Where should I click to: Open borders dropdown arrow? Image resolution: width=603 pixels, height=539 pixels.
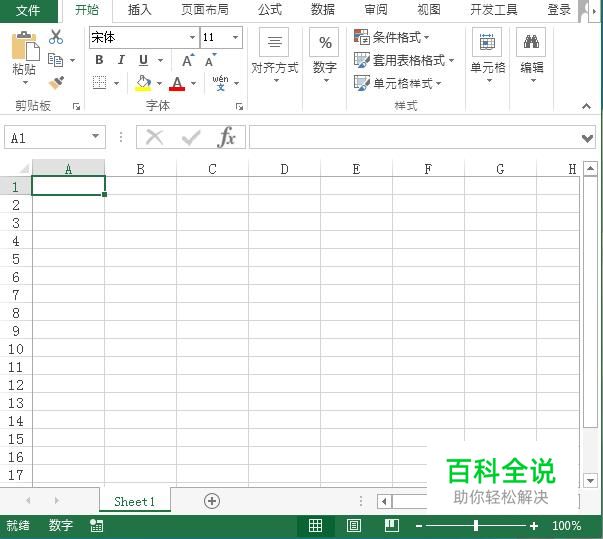116,83
